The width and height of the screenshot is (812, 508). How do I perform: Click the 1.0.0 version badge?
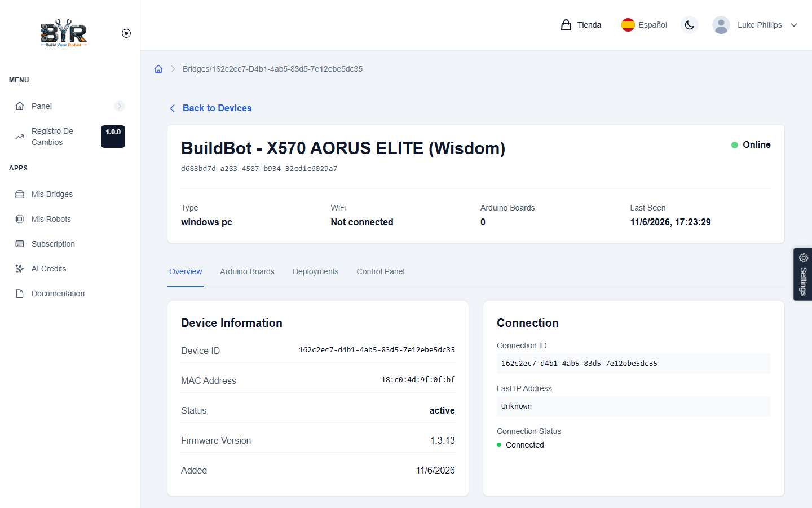click(113, 137)
